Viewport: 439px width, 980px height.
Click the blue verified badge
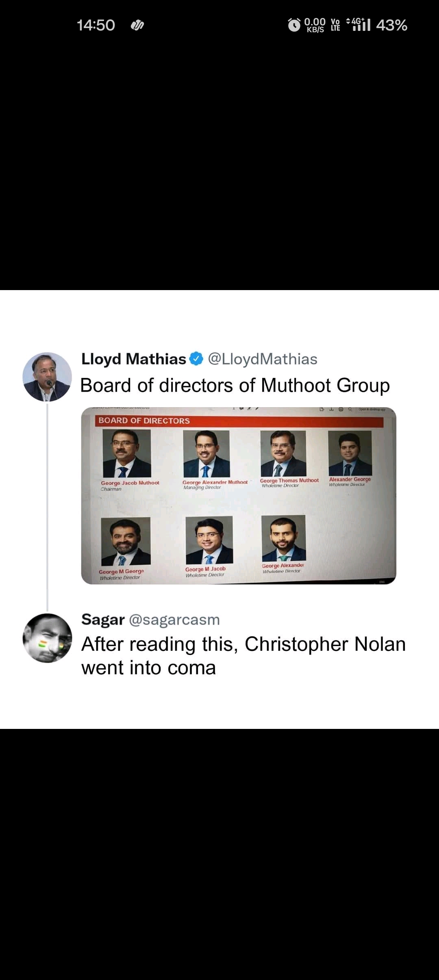tap(197, 359)
